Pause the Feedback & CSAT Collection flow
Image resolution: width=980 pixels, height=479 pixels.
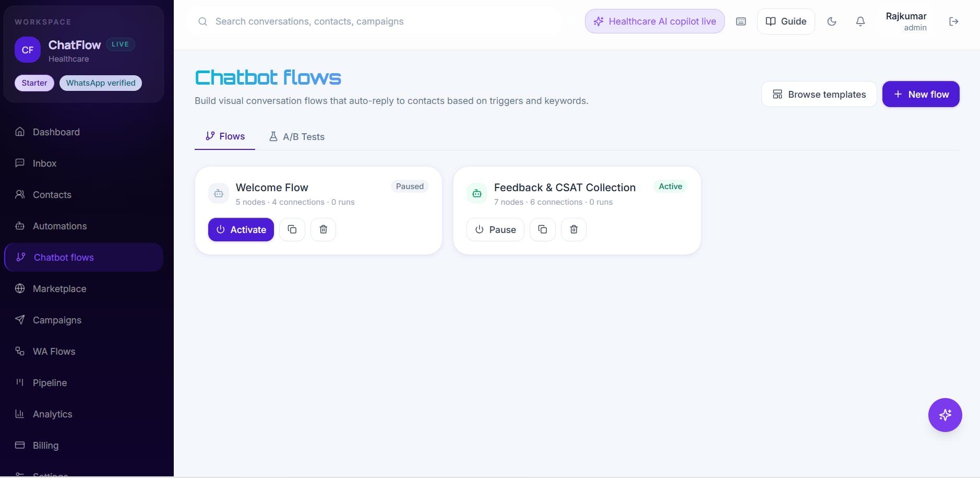point(495,229)
